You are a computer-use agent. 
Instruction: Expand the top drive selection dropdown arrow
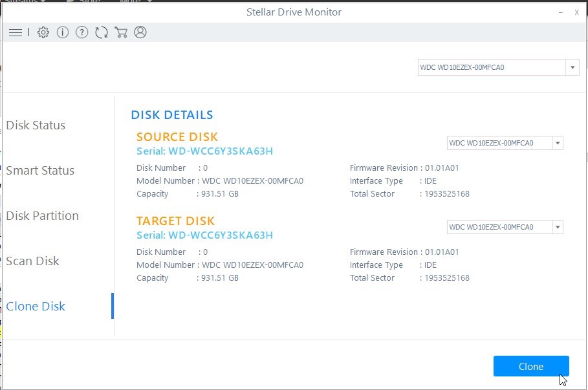point(572,67)
